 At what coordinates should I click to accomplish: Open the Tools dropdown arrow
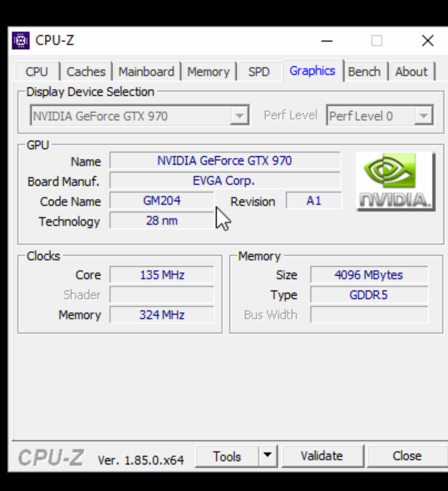(268, 456)
